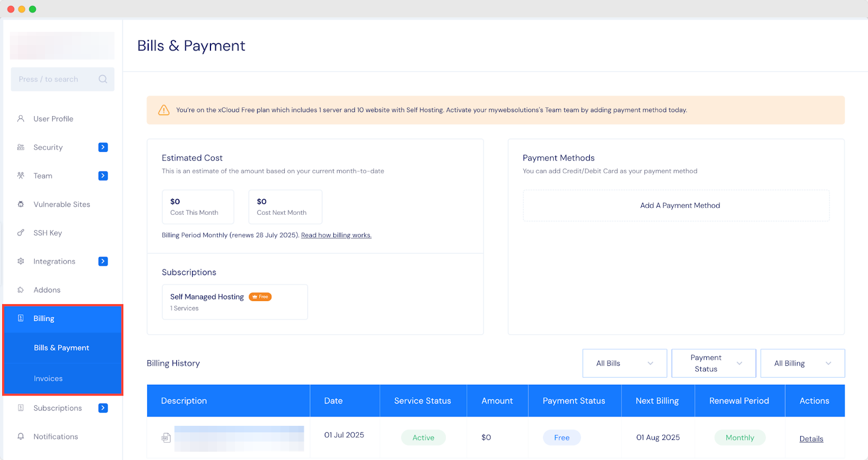The width and height of the screenshot is (868, 460).
Task: Click the warning triangle icon in banner
Action: [164, 110]
